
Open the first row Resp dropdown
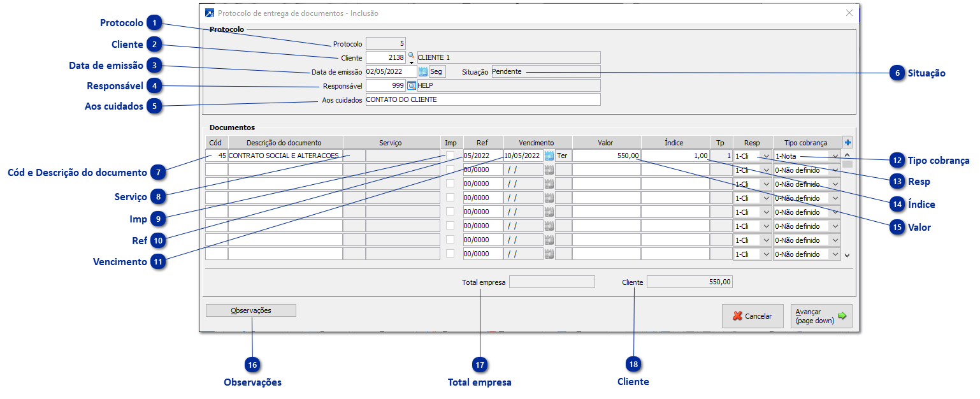(x=766, y=156)
